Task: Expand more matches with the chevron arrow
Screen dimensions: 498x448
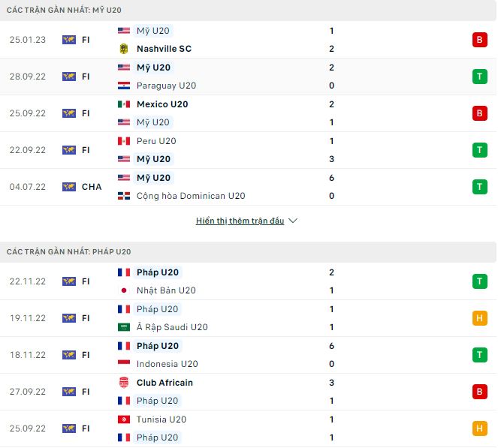Action: (293, 221)
